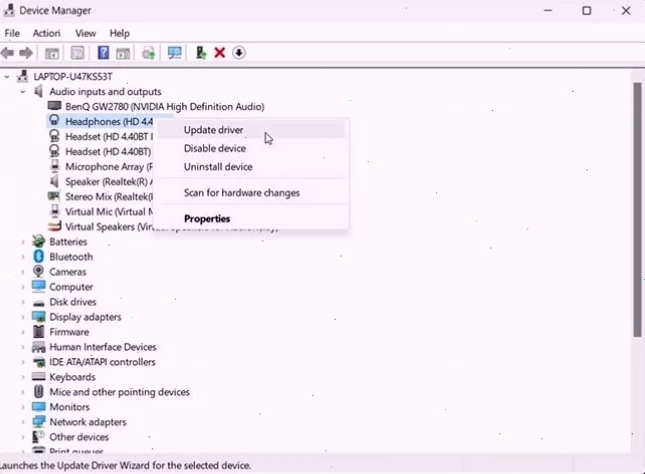Expand the Display adapters node arrow

tap(23, 317)
